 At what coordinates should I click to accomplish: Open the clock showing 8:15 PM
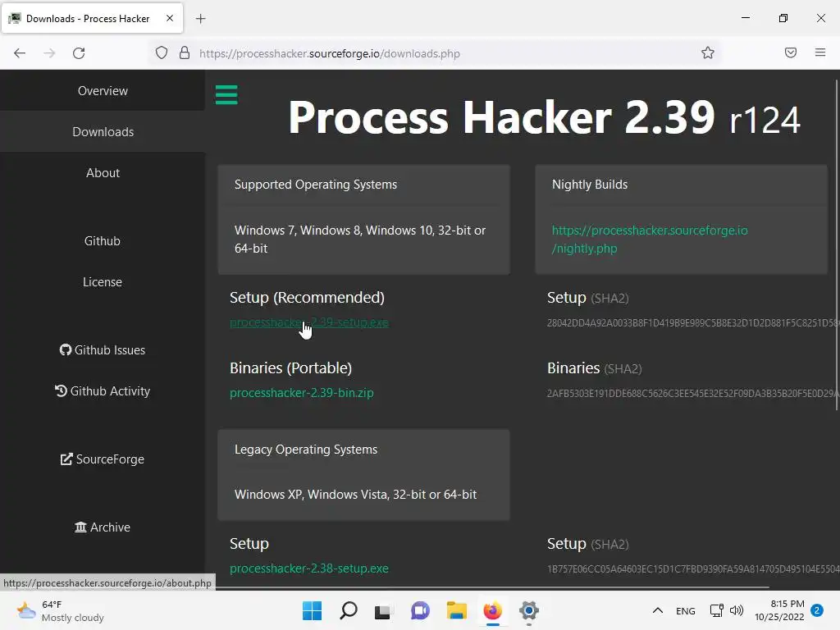coord(779,610)
